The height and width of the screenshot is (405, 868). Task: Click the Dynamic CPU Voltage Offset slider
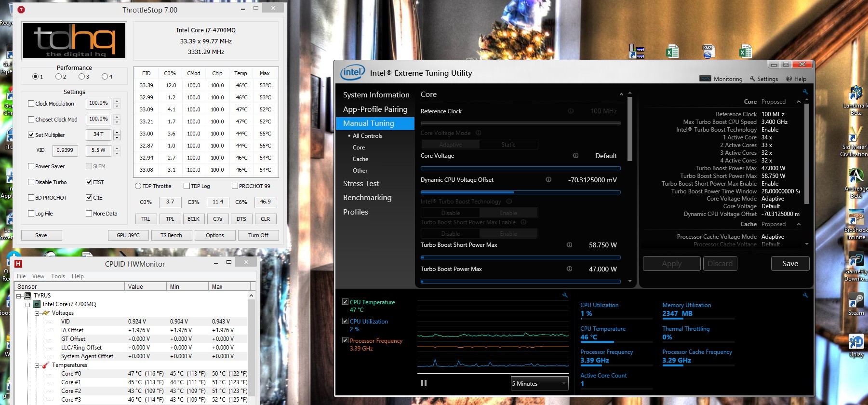coord(521,192)
